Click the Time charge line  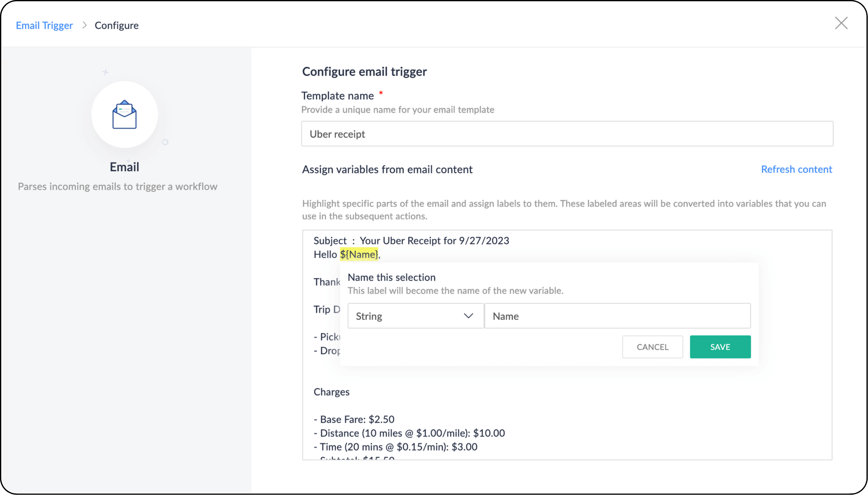pyautogui.click(x=395, y=446)
